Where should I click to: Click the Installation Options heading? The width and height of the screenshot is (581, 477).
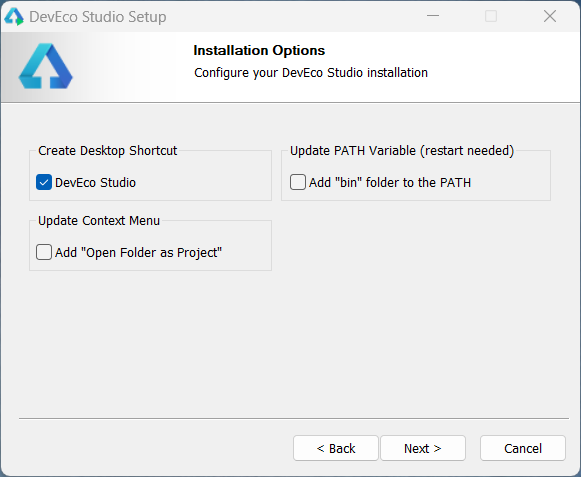pos(259,50)
